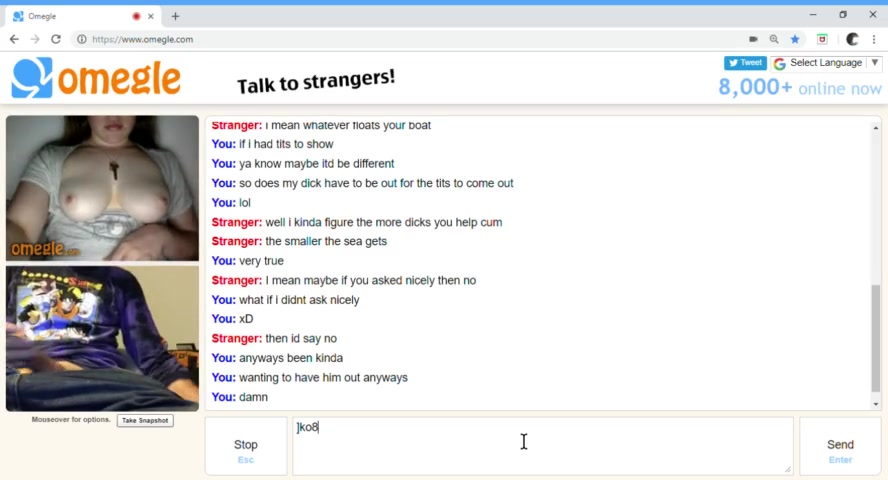
Task: Click the scroll-down arrow of the chat log
Action: pos(876,404)
